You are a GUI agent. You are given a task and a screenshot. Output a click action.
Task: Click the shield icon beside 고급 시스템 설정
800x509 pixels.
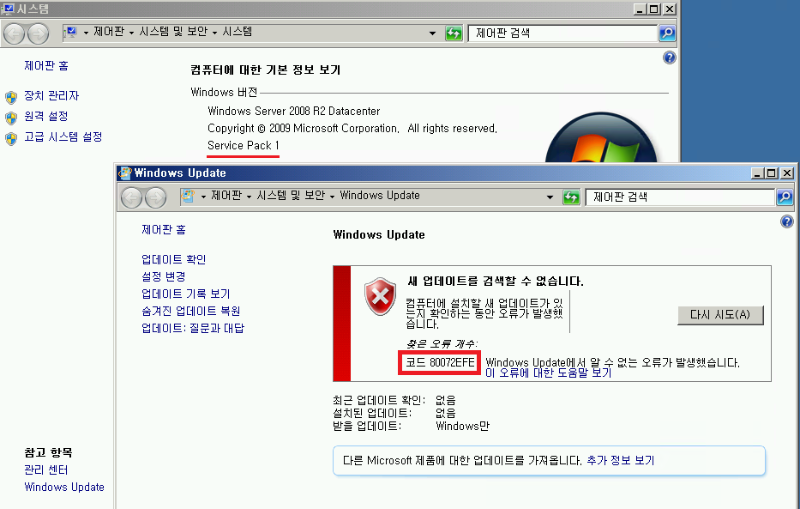coord(11,138)
